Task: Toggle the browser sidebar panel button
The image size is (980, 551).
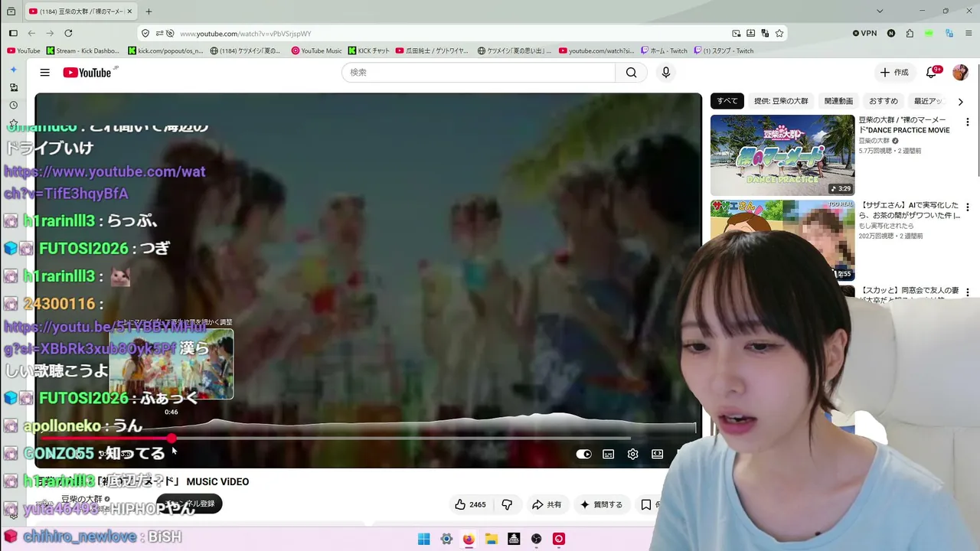Action: click(13, 34)
